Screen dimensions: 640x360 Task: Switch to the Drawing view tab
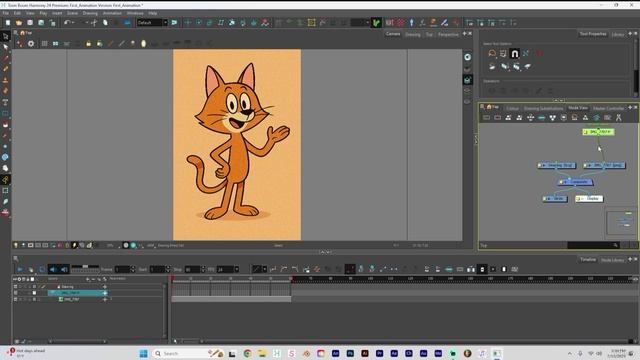pos(413,35)
